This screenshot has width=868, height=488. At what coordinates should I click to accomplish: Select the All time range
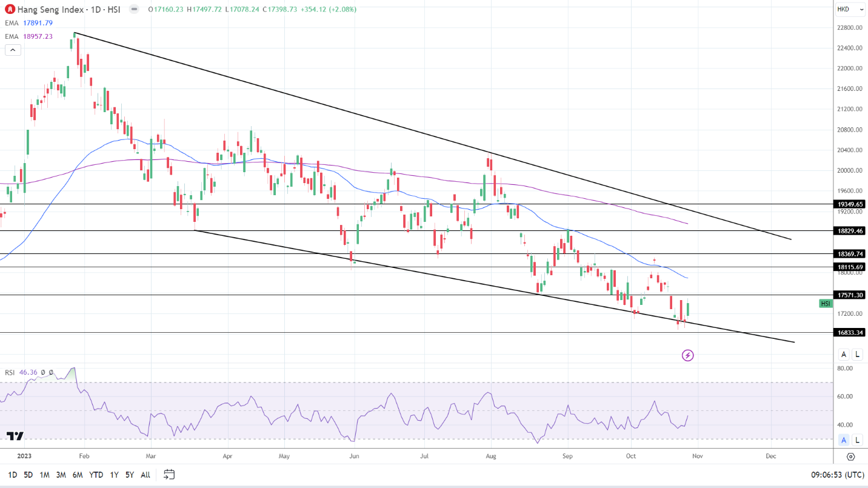pos(145,475)
